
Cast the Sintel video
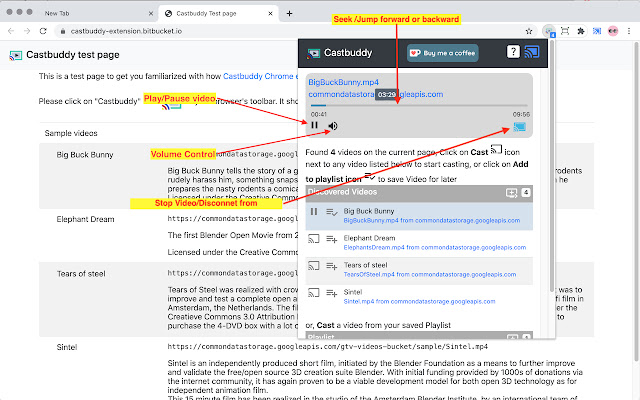click(313, 293)
